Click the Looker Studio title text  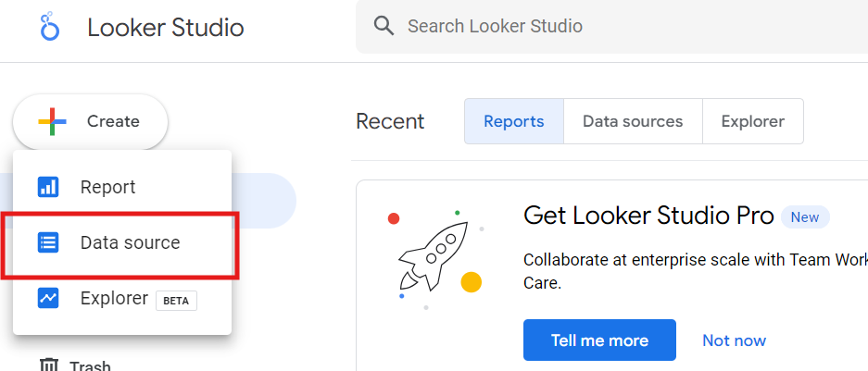(x=166, y=27)
